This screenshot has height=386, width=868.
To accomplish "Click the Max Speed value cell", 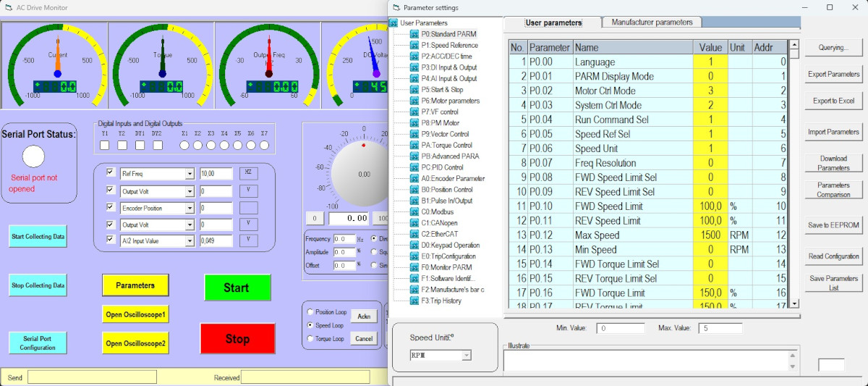I will [x=710, y=235].
